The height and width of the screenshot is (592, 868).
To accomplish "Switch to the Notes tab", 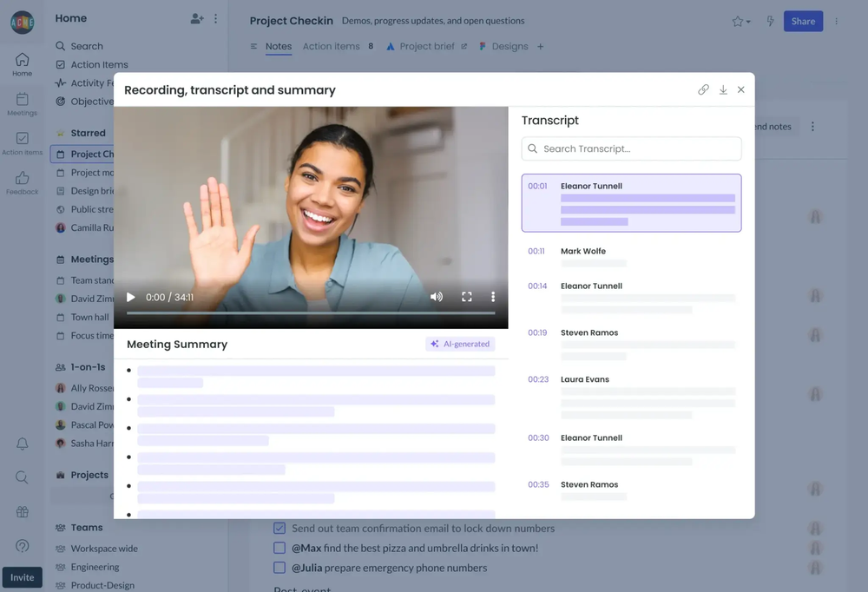I will tap(279, 47).
